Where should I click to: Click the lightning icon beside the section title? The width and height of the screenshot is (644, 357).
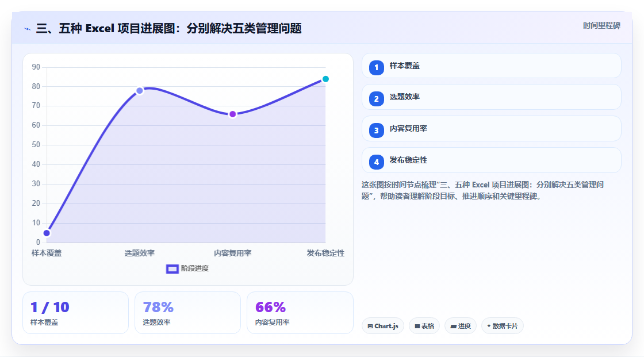pyautogui.click(x=27, y=29)
